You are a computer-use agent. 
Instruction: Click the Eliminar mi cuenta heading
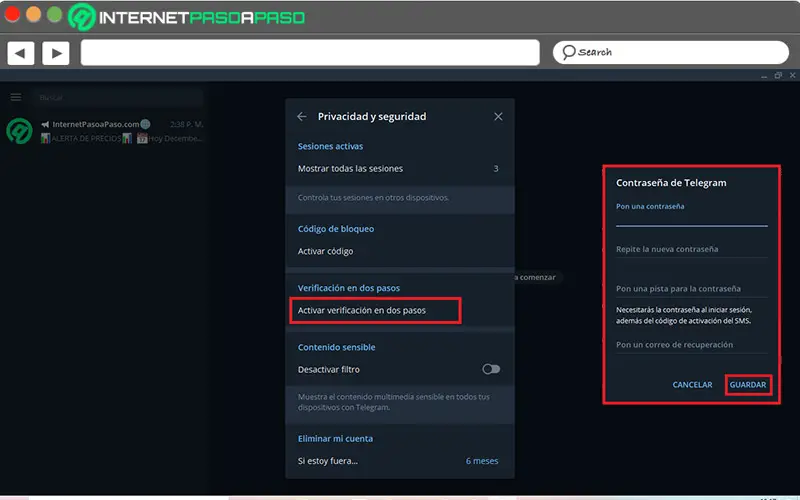[335, 439]
